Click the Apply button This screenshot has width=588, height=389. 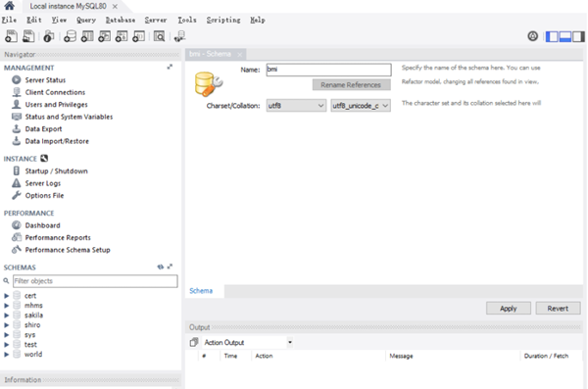[509, 309]
